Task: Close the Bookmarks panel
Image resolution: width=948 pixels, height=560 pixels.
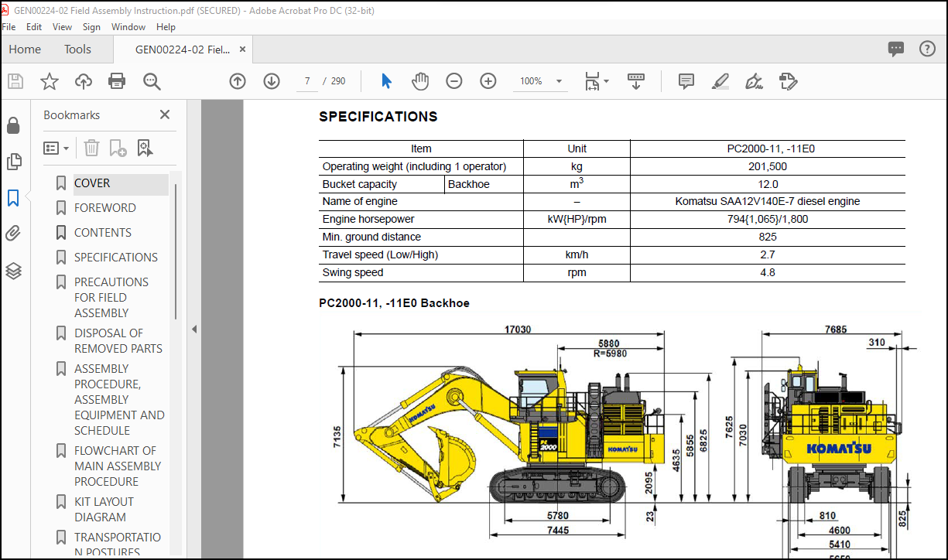Action: [x=164, y=114]
